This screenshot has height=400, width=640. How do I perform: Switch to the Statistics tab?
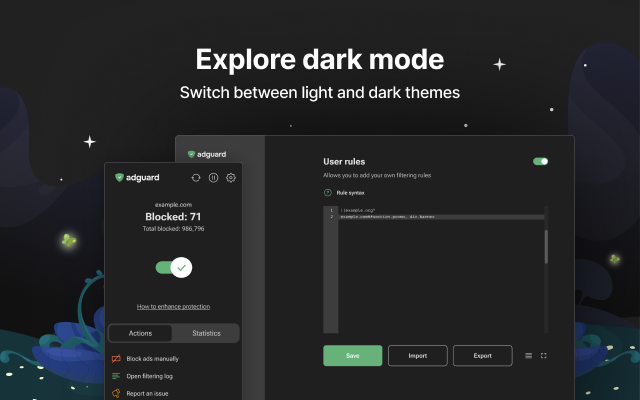click(x=206, y=333)
